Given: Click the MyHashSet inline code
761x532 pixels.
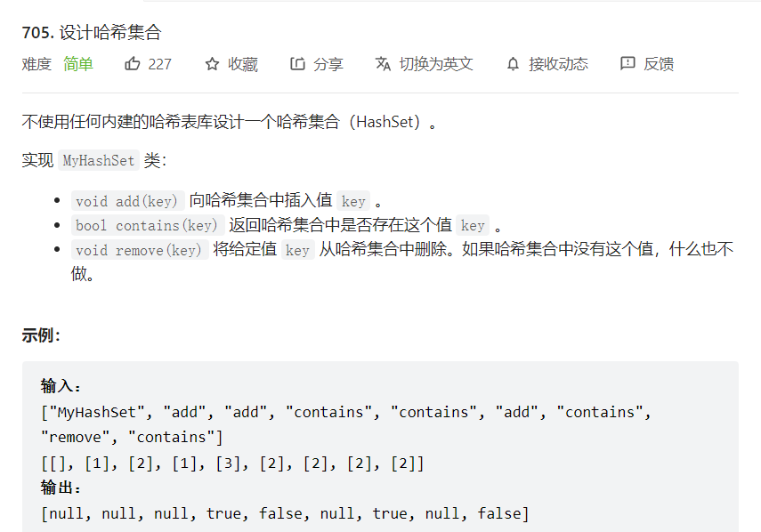Looking at the screenshot, I should (99, 160).
